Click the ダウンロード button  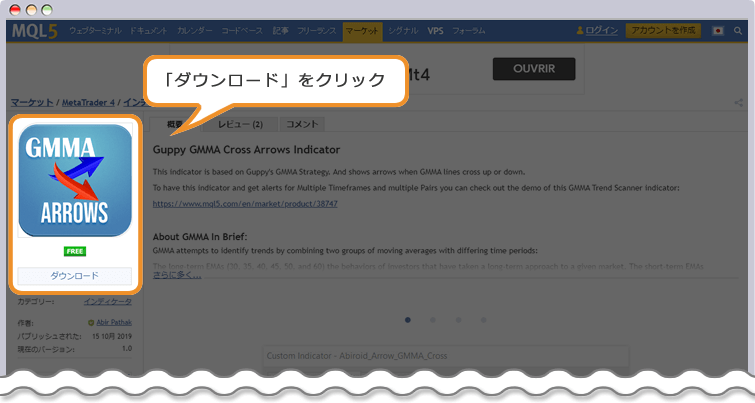tap(75, 276)
